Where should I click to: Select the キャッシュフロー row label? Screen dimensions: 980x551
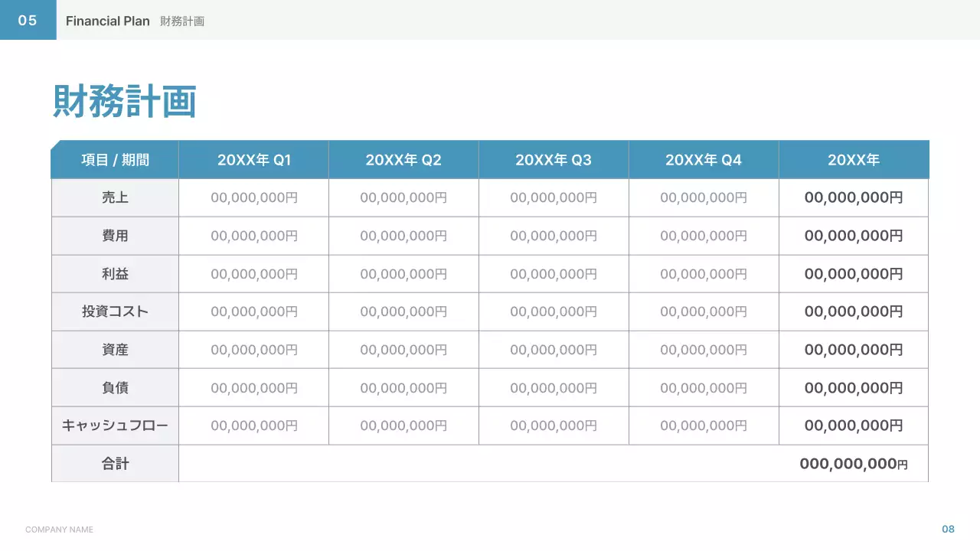pyautogui.click(x=115, y=425)
